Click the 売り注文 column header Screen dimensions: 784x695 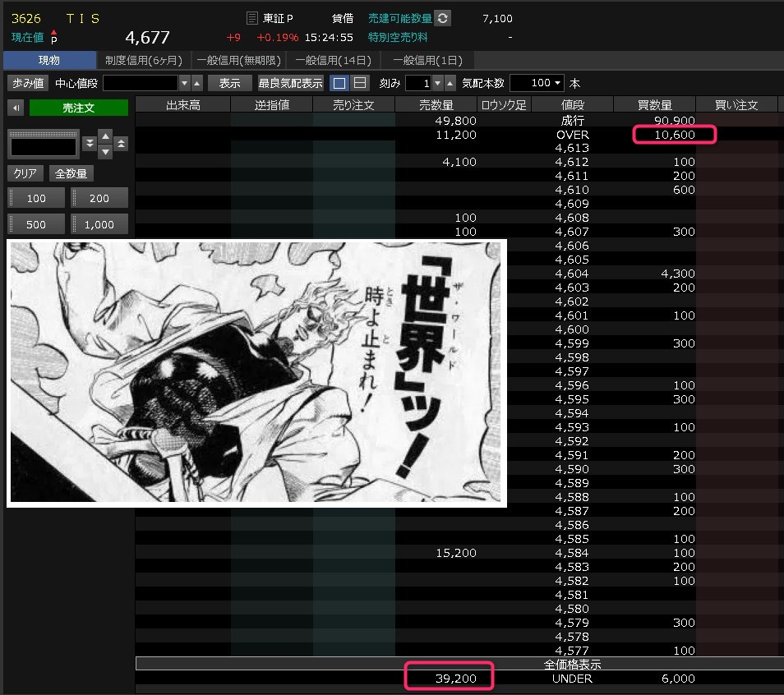pos(354,105)
